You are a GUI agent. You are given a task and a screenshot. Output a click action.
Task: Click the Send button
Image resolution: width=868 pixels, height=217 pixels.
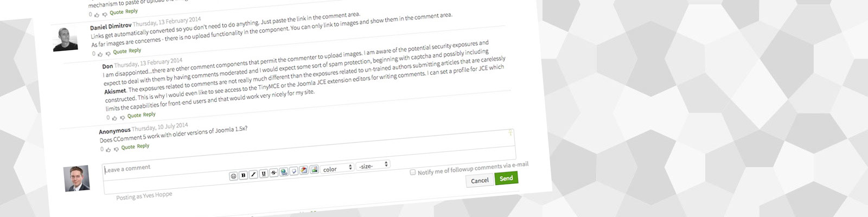(506, 178)
